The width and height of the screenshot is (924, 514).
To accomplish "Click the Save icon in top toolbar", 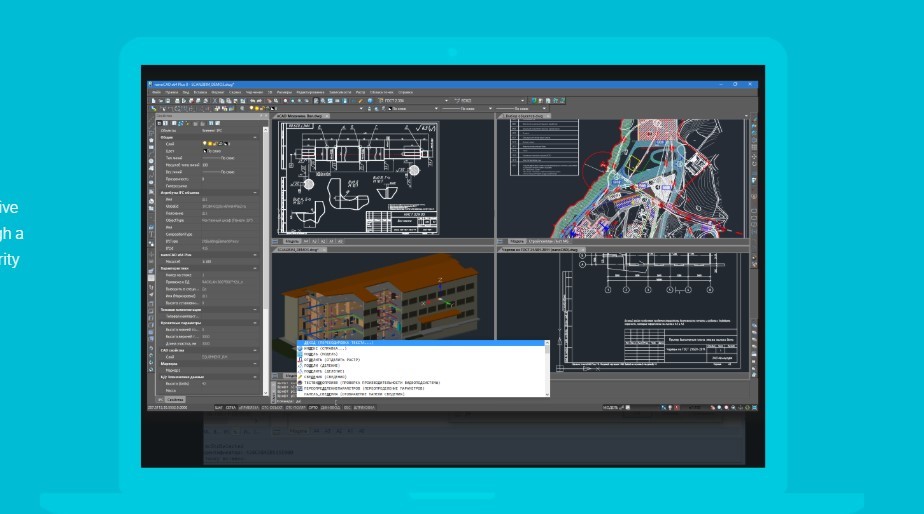I will (x=168, y=100).
